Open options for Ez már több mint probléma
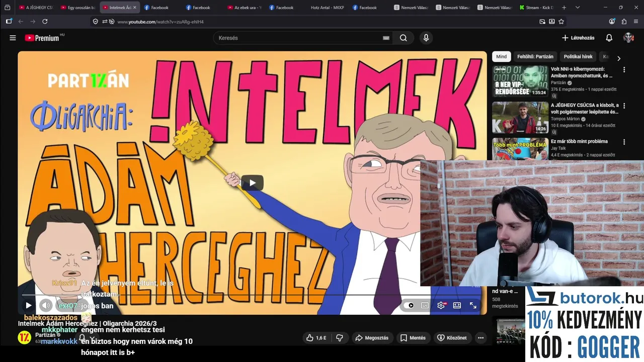The image size is (644, 362). (624, 142)
